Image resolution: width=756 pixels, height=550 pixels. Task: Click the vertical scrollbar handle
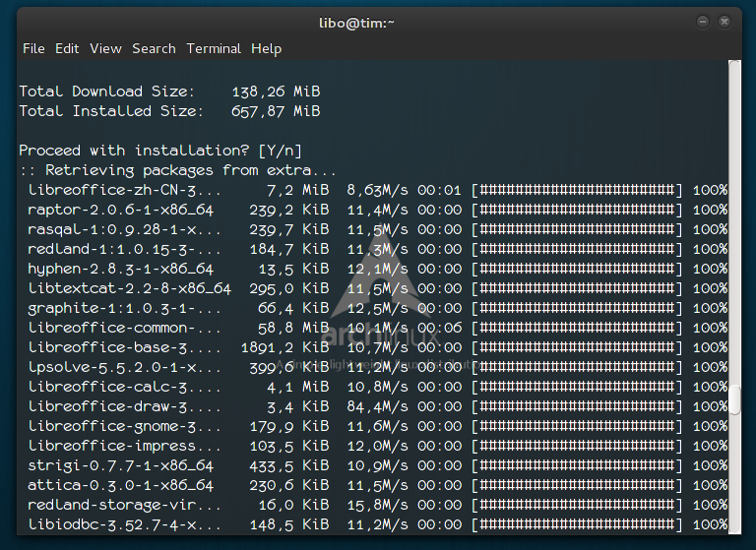coord(734,399)
